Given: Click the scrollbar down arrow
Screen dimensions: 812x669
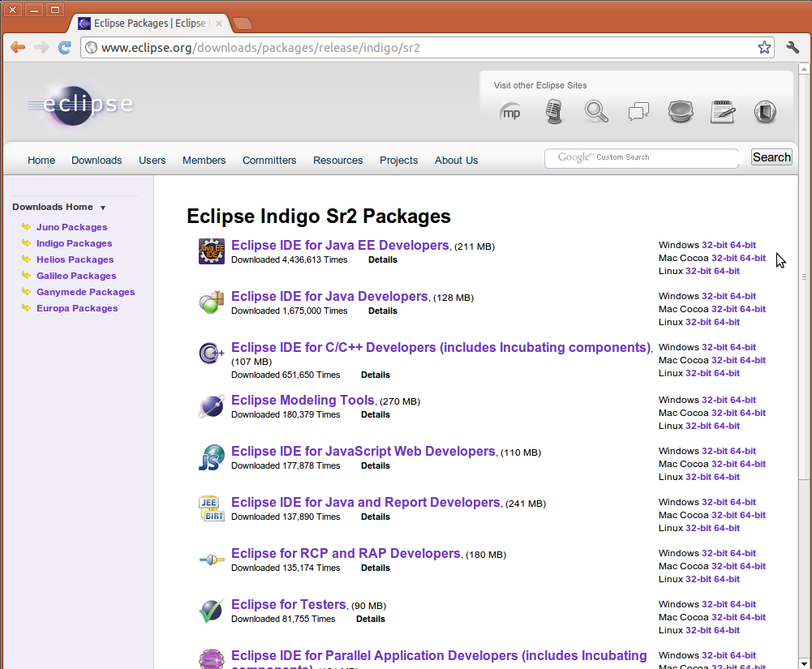Looking at the screenshot, I should point(804,663).
